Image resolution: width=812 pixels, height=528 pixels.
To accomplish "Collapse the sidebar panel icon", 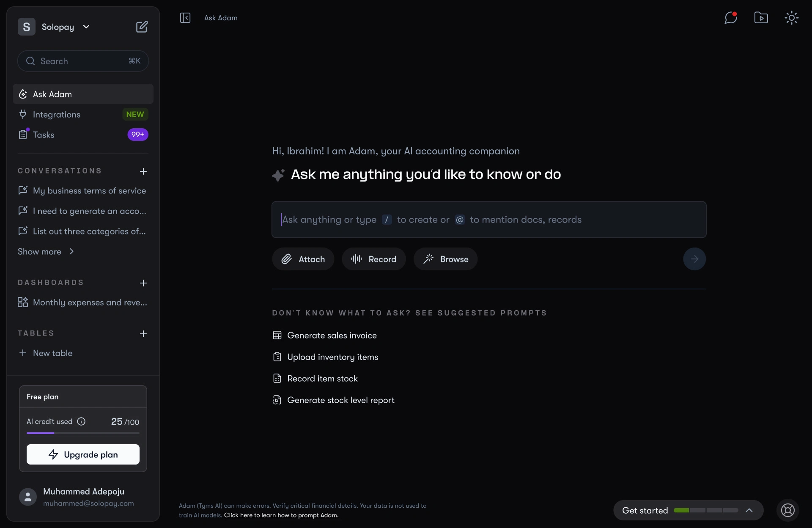I will coord(185,18).
